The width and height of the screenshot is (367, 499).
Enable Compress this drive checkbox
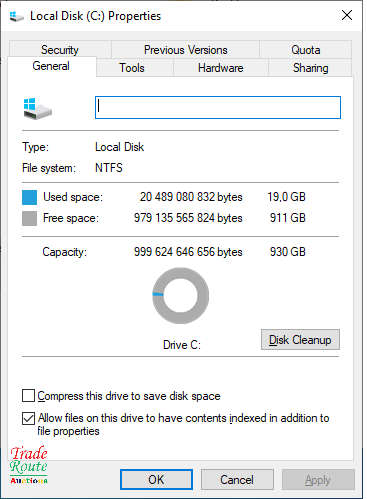[28, 396]
